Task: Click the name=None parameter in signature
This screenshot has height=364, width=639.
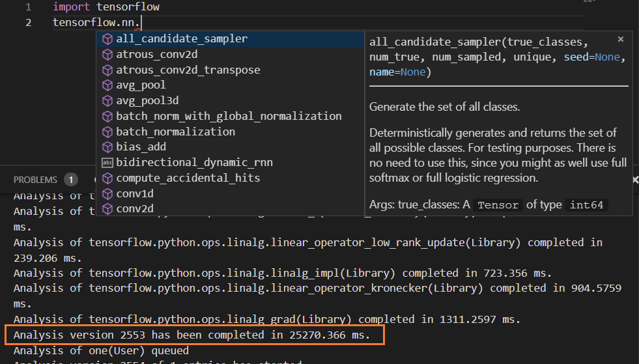Action: coord(397,72)
